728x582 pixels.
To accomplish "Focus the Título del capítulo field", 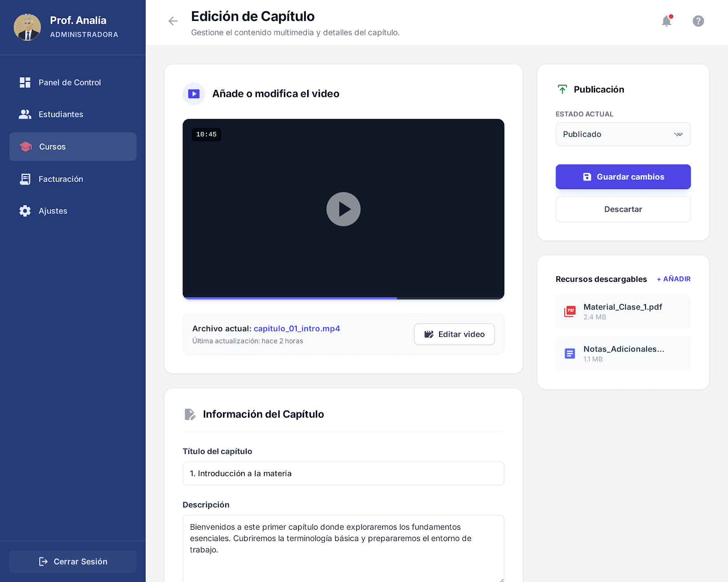I will point(344,473).
